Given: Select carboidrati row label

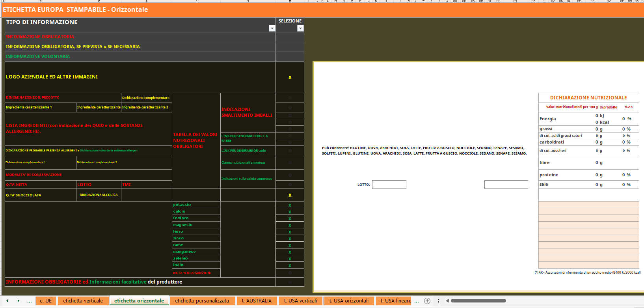Looking at the screenshot, I should click(552, 142).
